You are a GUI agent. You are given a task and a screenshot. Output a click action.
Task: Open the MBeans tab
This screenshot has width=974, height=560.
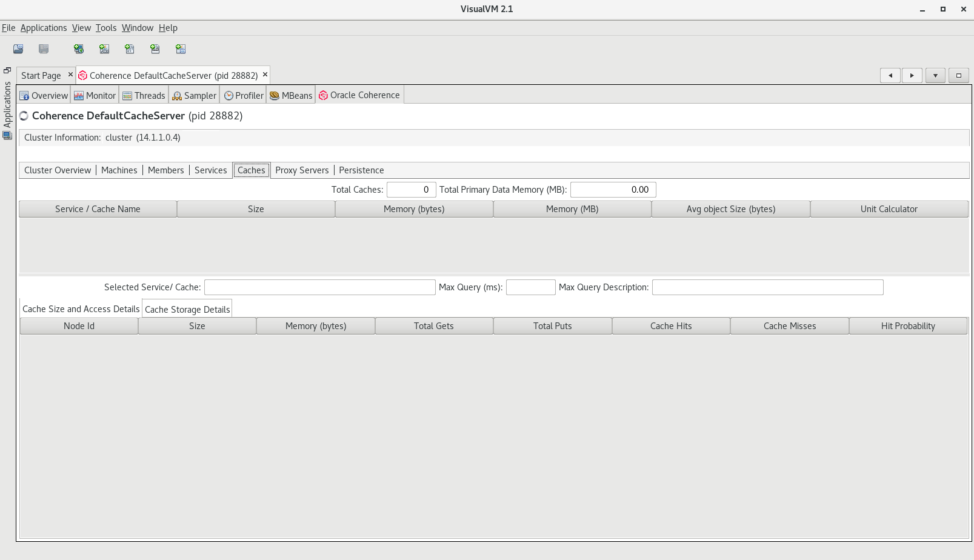click(292, 95)
